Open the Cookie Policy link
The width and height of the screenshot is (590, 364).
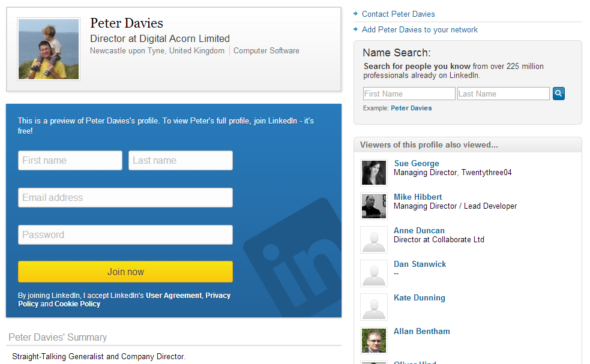77,304
